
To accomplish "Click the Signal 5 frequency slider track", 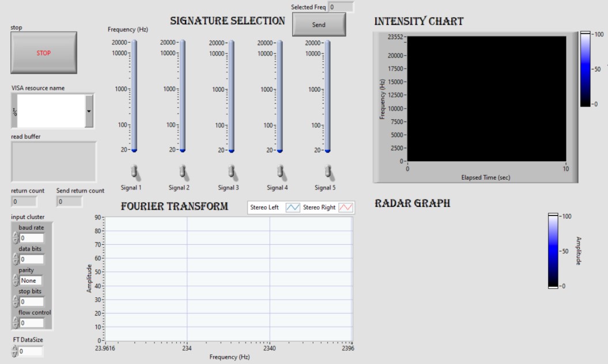I will (328, 96).
